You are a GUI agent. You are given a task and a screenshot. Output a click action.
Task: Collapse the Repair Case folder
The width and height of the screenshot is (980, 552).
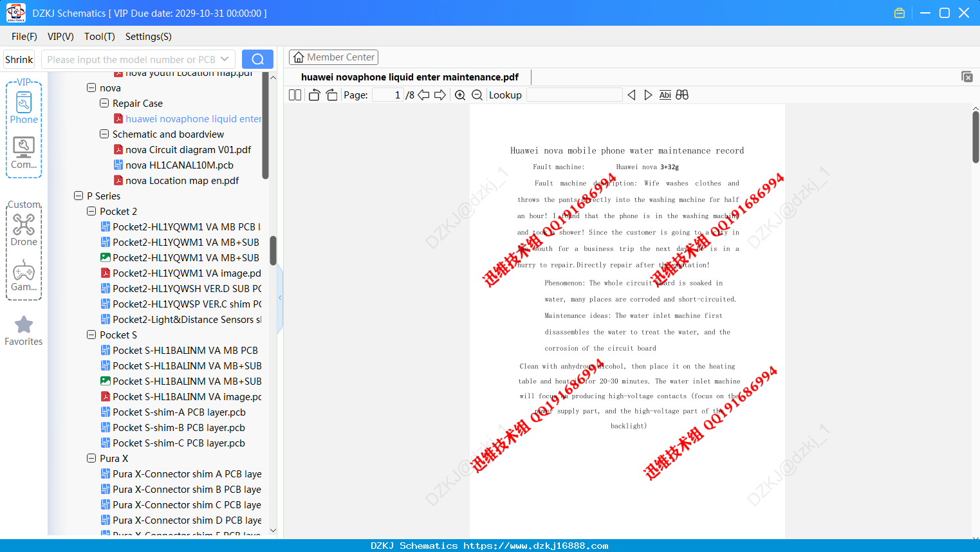(x=104, y=103)
